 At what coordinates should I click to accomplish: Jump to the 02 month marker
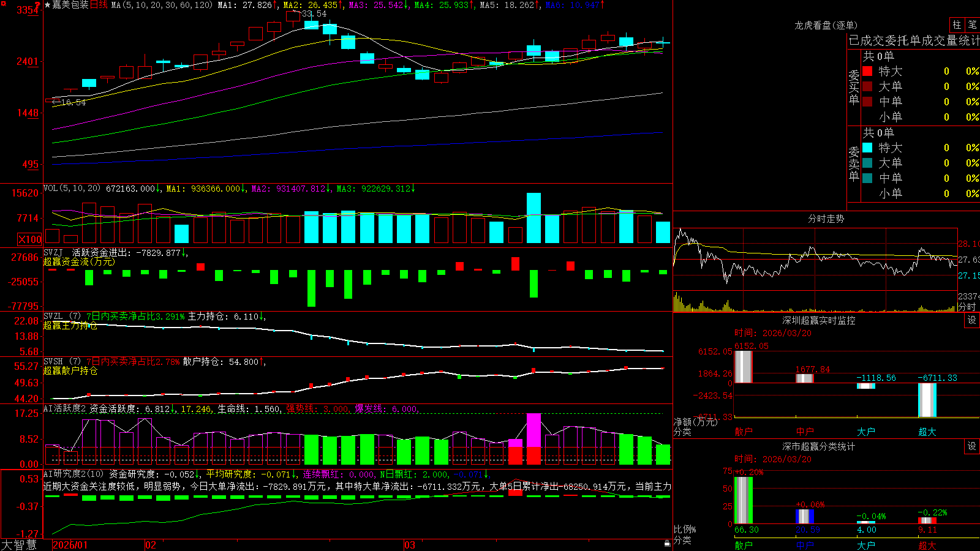coord(151,545)
